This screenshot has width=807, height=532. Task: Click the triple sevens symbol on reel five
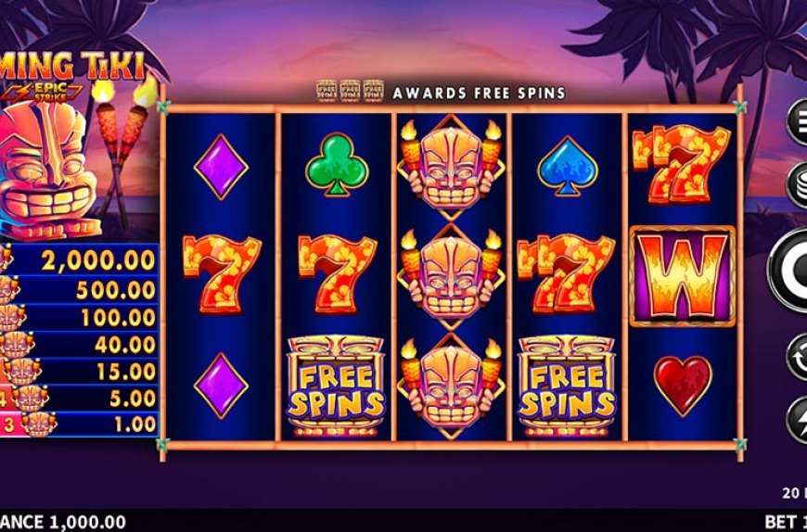pyautogui.click(x=682, y=164)
